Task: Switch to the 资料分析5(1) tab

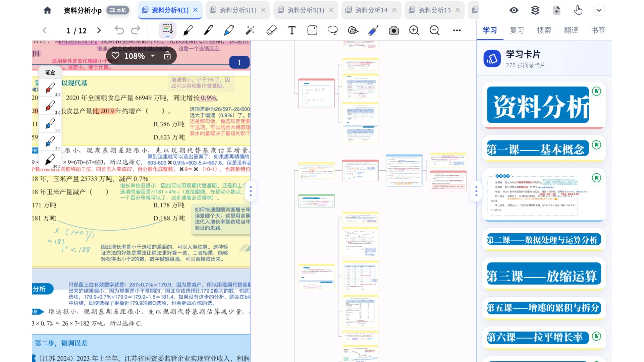Action: click(x=238, y=10)
